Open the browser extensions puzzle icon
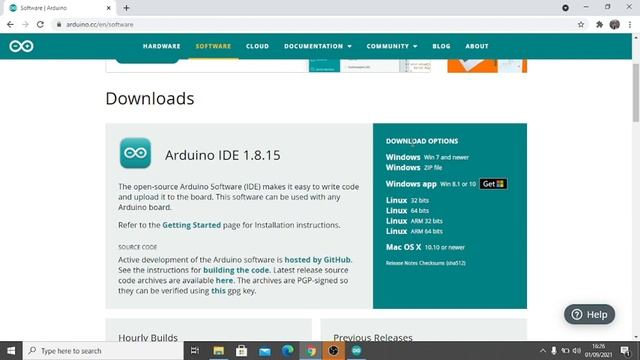This screenshot has width=640, height=360. click(x=599, y=24)
